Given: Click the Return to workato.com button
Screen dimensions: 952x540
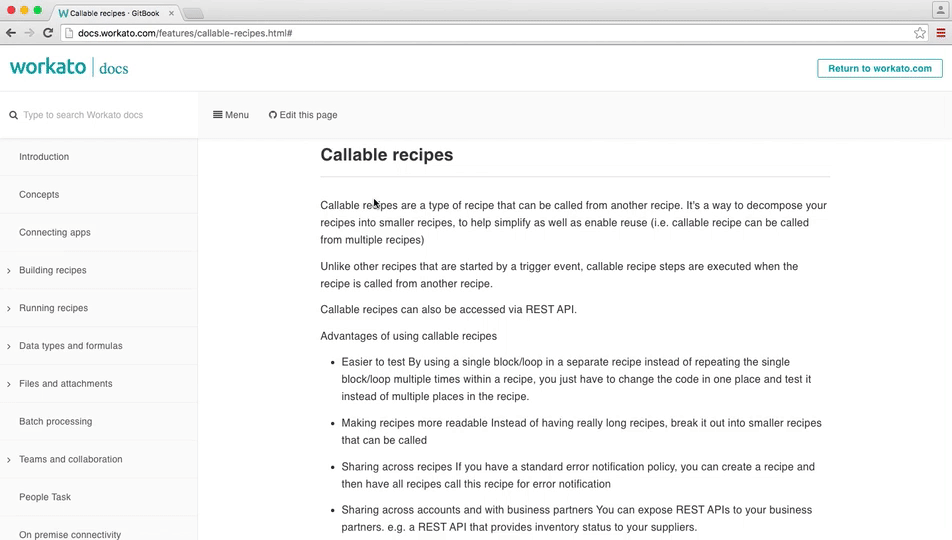Looking at the screenshot, I should [x=879, y=69].
